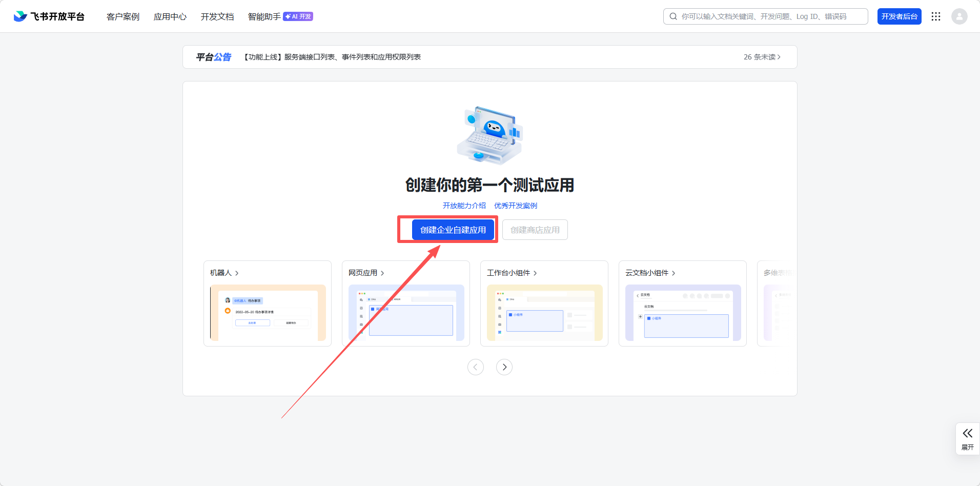Click the search magnifier icon

pyautogui.click(x=673, y=16)
